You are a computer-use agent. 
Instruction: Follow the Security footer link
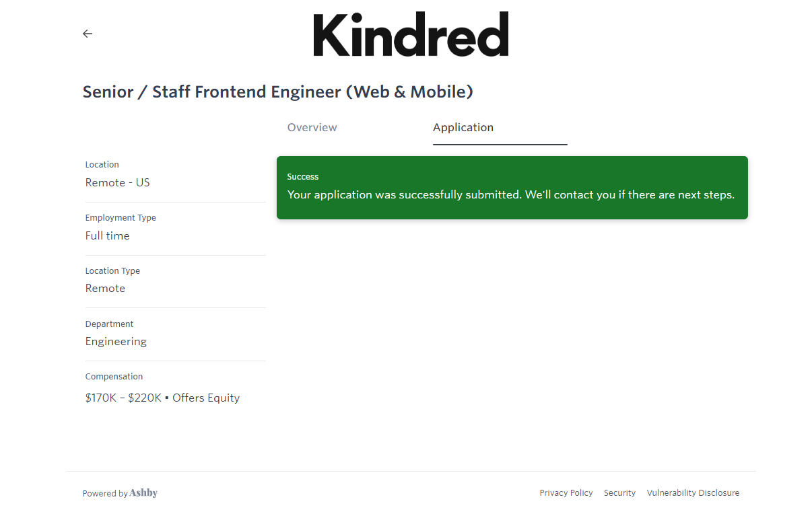619,493
